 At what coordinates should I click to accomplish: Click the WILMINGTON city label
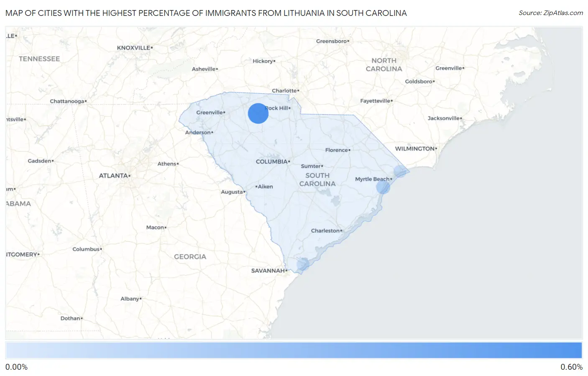[x=415, y=148]
